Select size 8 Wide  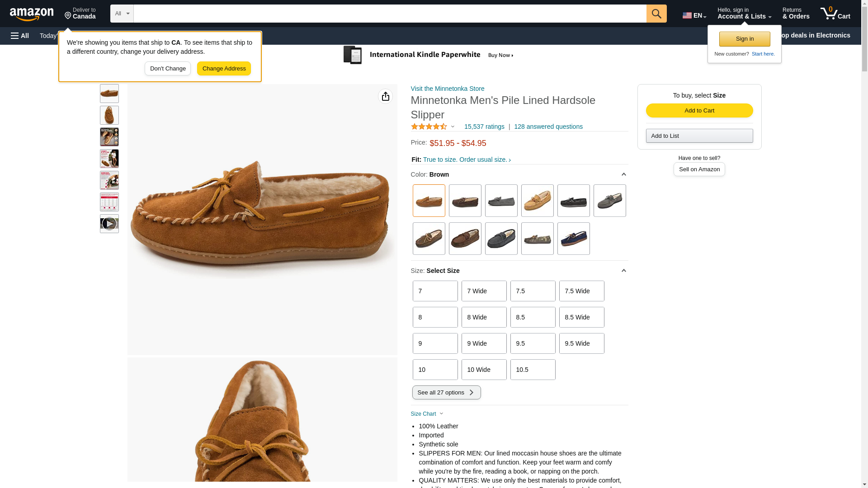pos(484,317)
